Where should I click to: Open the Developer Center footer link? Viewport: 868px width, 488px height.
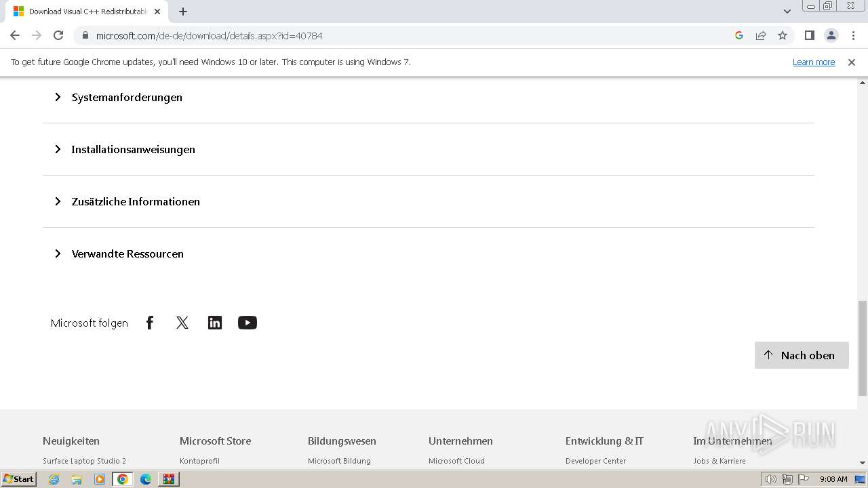point(595,461)
